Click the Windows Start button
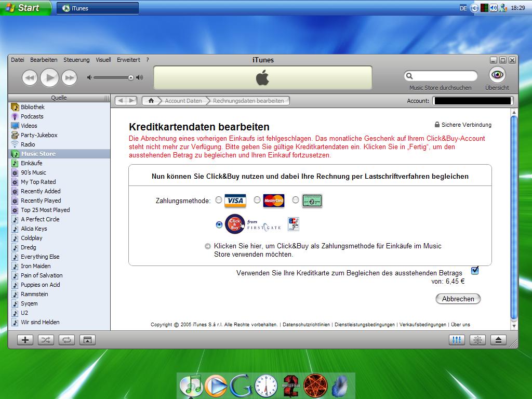The width and height of the screenshot is (532, 399). pos(25,8)
